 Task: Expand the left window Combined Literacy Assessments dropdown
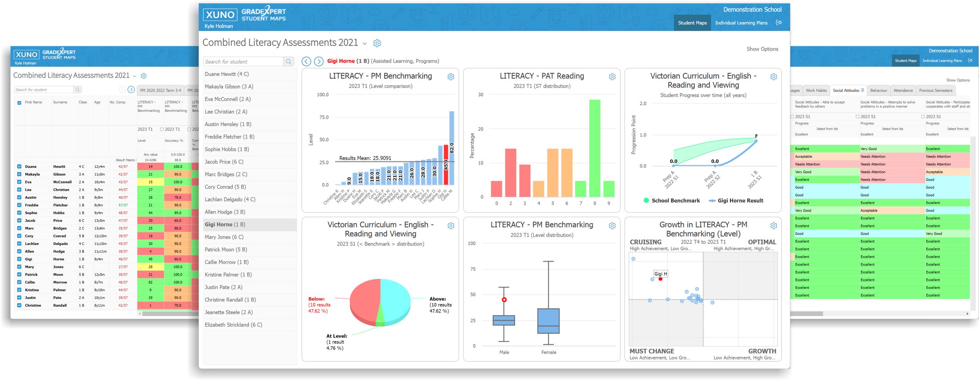click(135, 76)
